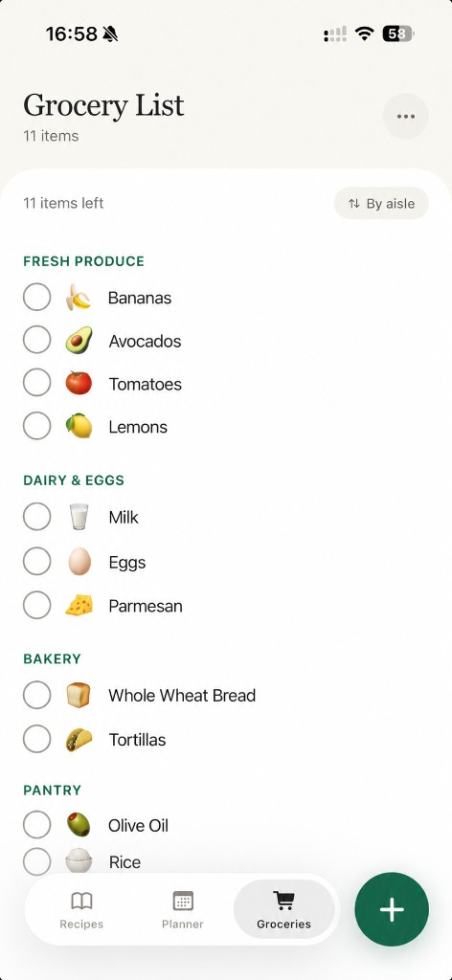Mark Milk as purchased

coord(37,517)
